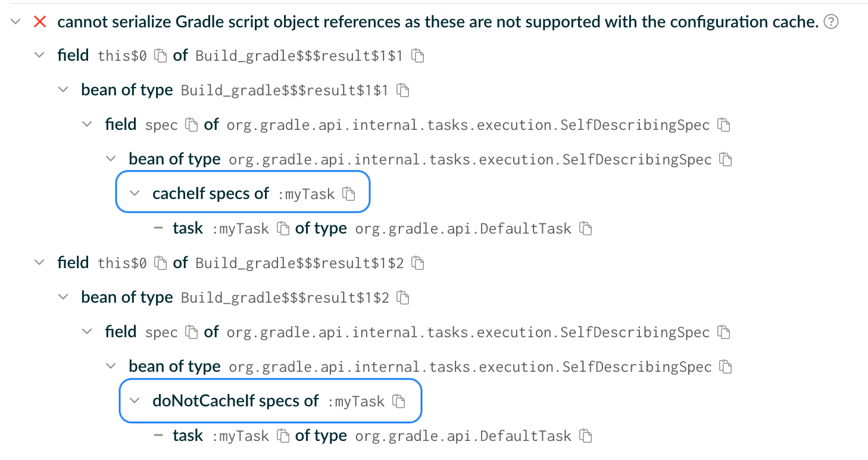
Task: Collapse the top-level serialization error entry
Action: coord(15,21)
